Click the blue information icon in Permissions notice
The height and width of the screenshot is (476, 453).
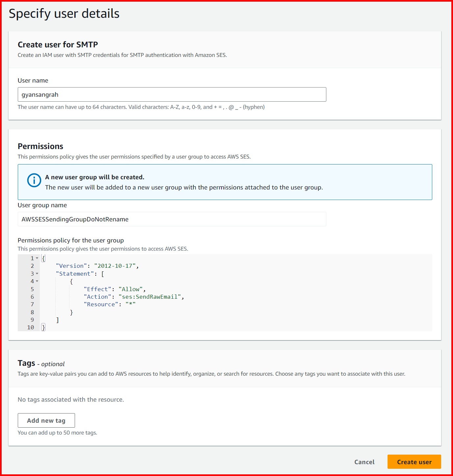[34, 180]
